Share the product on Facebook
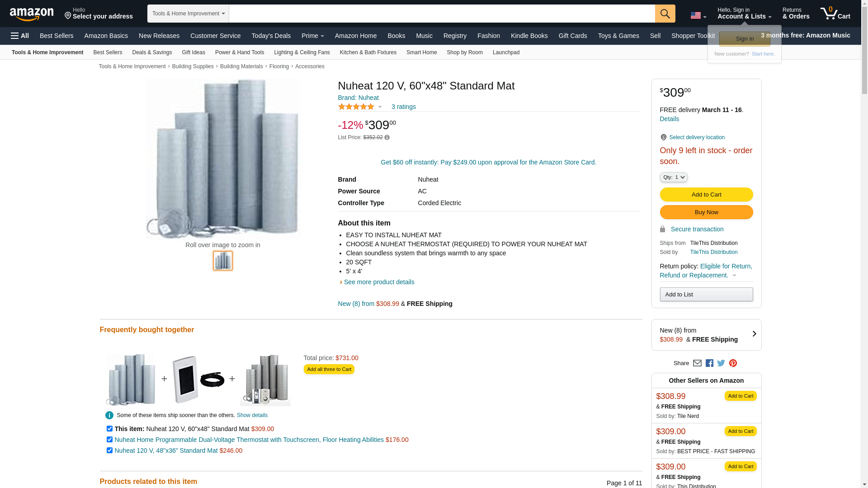The height and width of the screenshot is (488, 868). pos(709,363)
